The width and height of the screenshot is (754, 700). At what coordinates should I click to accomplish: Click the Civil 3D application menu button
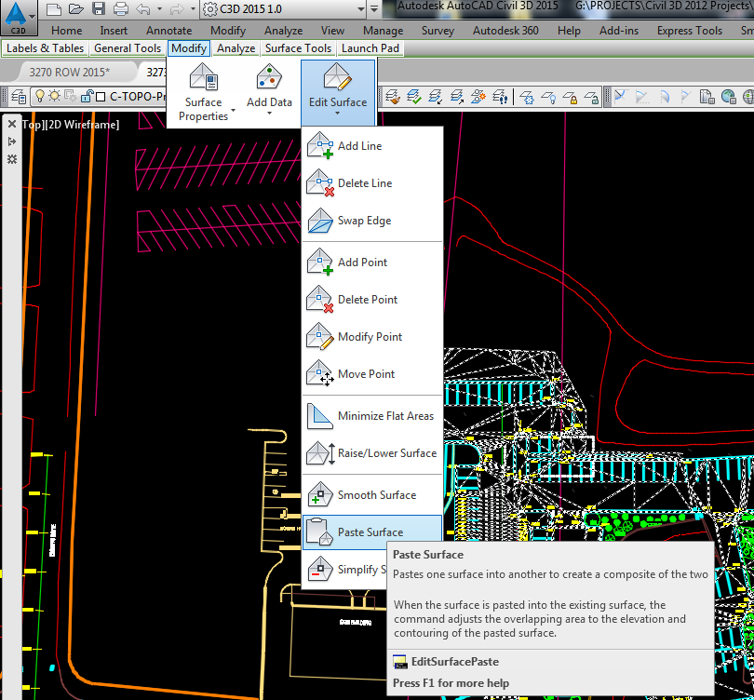tap(17, 13)
